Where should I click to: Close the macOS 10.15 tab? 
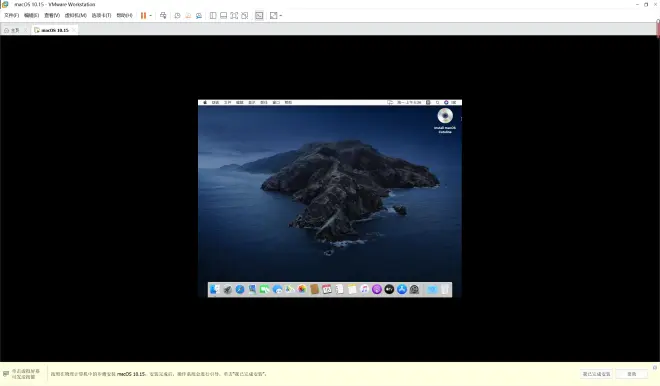click(x=74, y=30)
